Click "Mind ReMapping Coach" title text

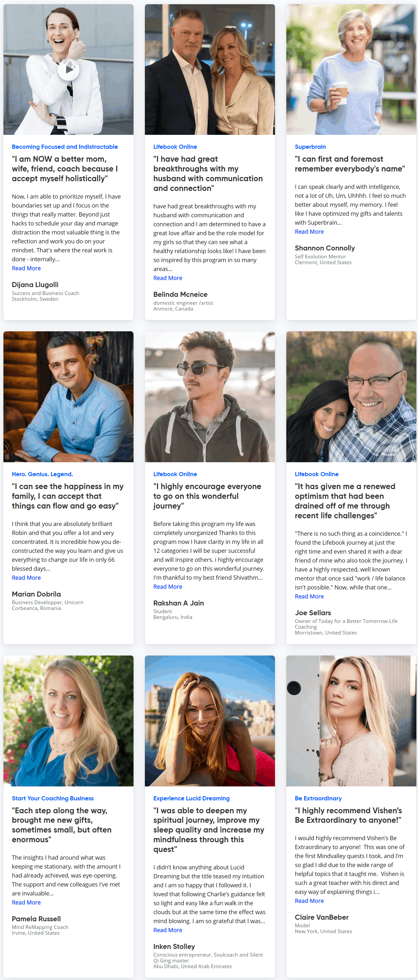40,927
